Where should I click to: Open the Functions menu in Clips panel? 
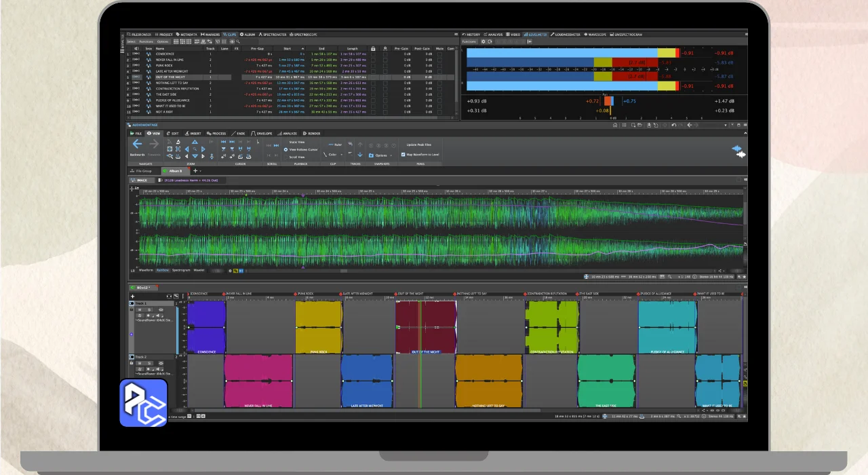tap(146, 41)
